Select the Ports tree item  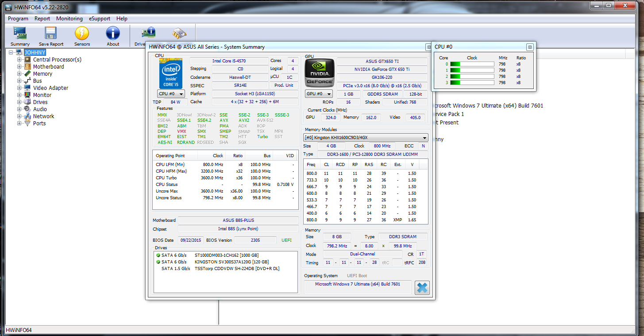[39, 123]
